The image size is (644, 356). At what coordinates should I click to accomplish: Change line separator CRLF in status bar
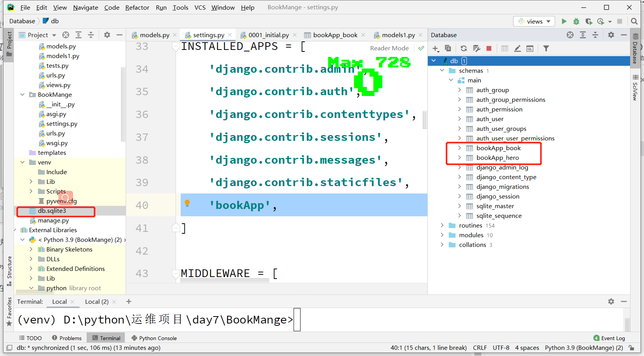(x=480, y=347)
